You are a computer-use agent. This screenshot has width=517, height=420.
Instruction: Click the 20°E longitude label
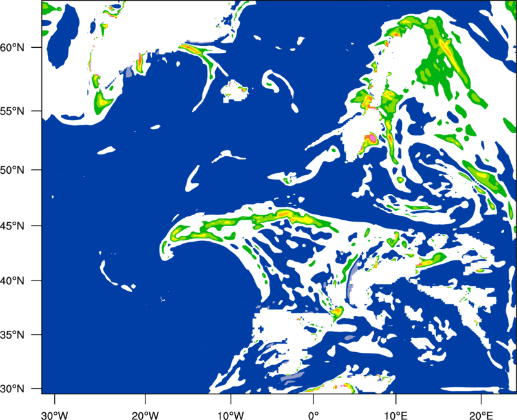click(x=480, y=415)
